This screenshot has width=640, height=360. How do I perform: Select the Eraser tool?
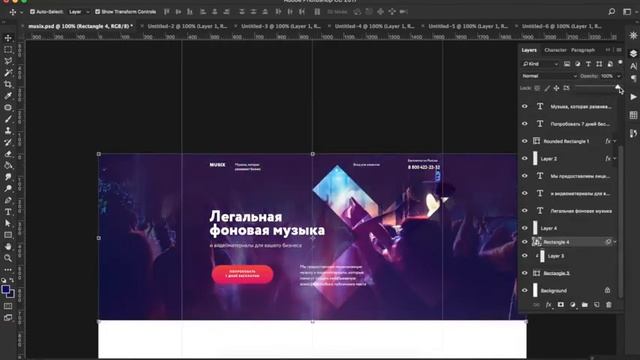tap(8, 154)
